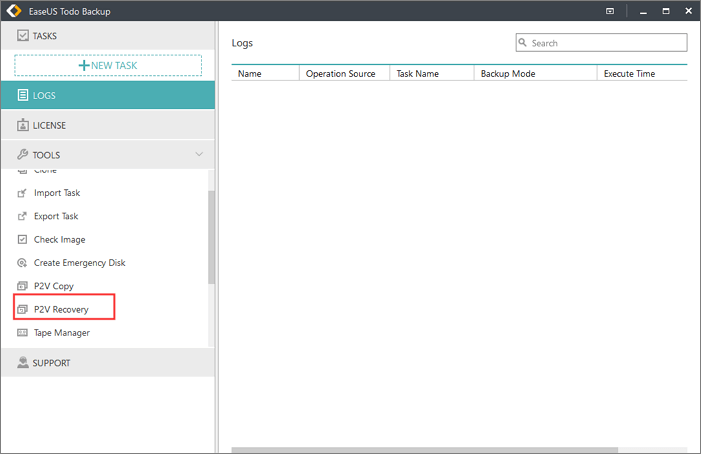Click the P2V Copy icon
Screen dimensions: 701x454
click(x=23, y=286)
